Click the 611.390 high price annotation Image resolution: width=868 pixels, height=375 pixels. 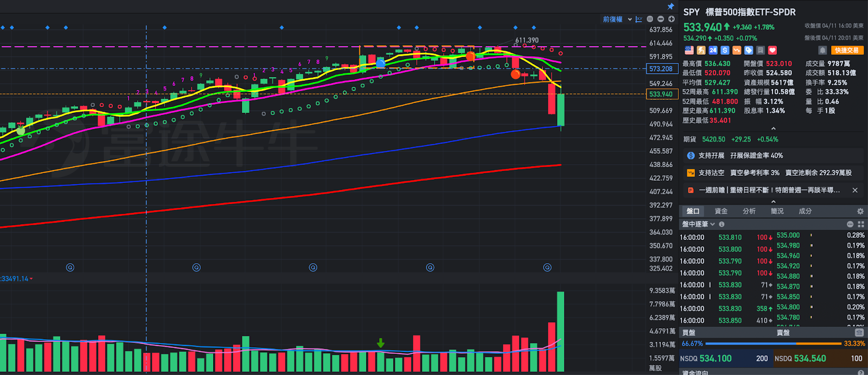coord(527,40)
